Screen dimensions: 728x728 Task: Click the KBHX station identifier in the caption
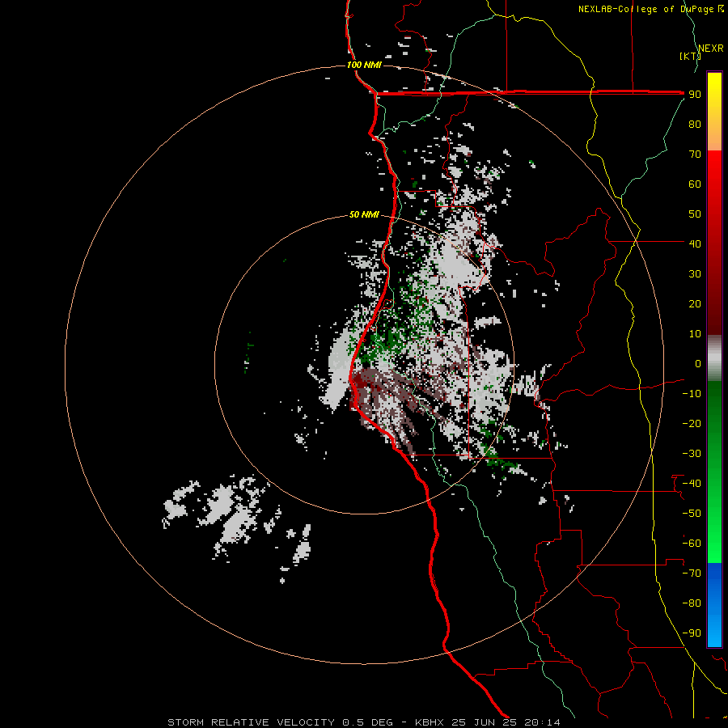tap(430, 722)
